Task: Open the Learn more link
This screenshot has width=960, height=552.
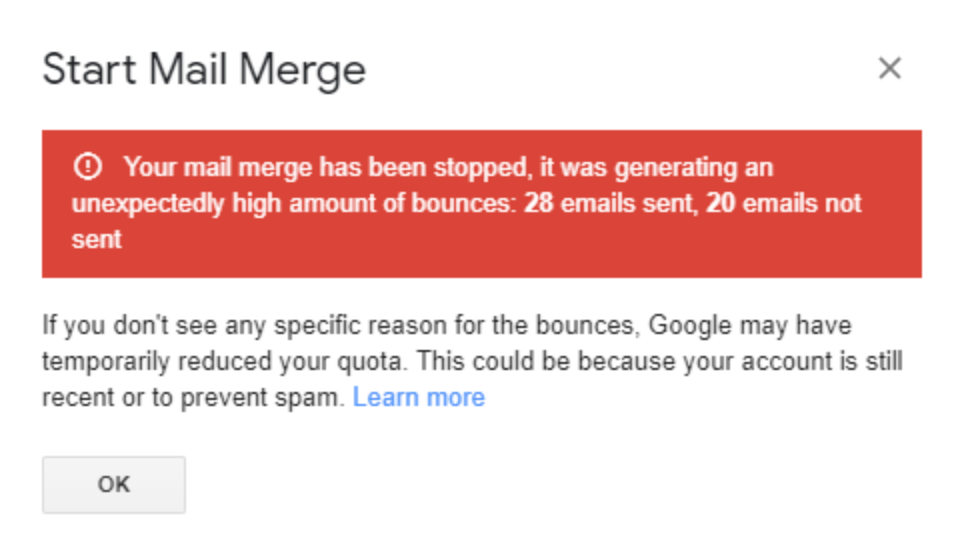Action: click(x=419, y=397)
